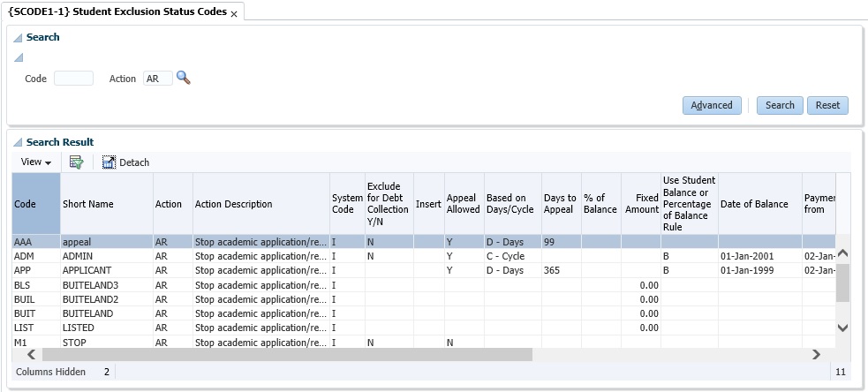Click the vertical scrollbar up arrow
This screenshot has height=392, width=868.
coord(842,253)
